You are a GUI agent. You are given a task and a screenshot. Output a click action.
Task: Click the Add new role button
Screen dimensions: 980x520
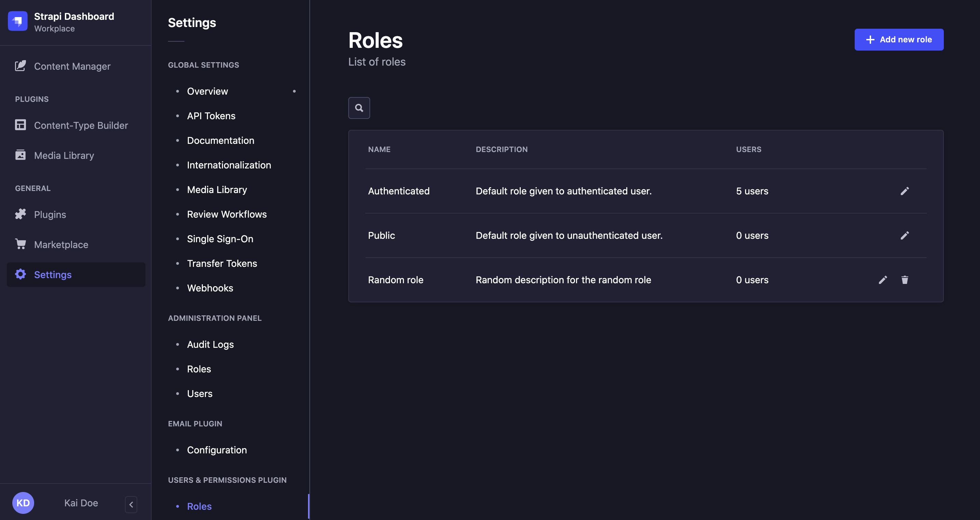(899, 39)
